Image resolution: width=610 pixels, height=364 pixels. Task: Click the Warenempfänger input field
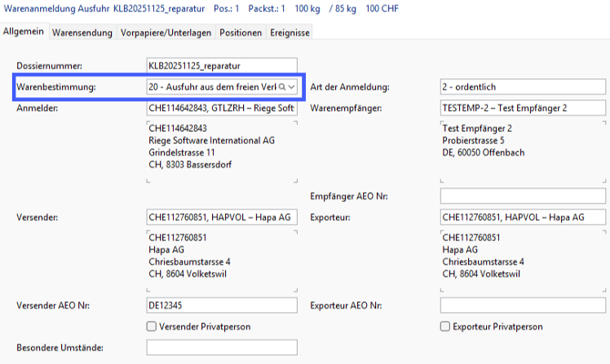[522, 109]
